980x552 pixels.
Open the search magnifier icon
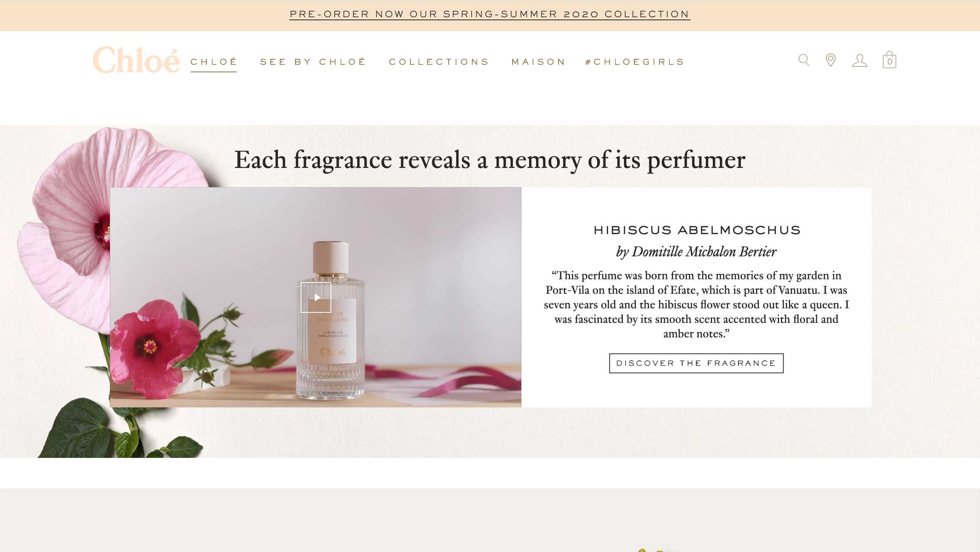pyautogui.click(x=804, y=60)
